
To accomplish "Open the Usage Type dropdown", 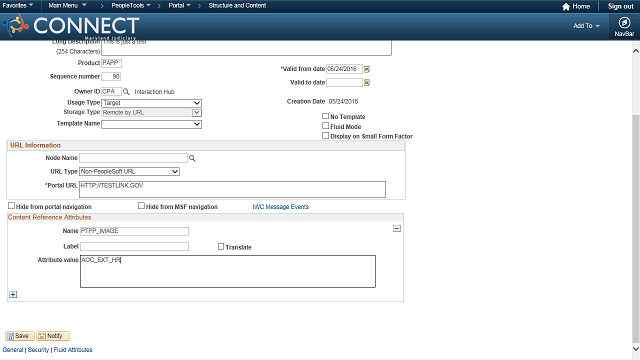I will pyautogui.click(x=151, y=103).
